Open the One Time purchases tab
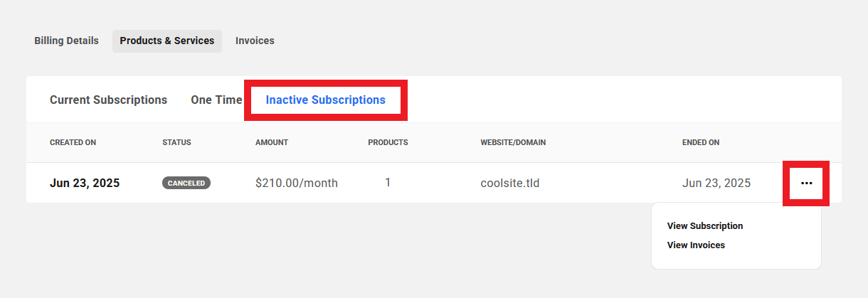 point(216,100)
